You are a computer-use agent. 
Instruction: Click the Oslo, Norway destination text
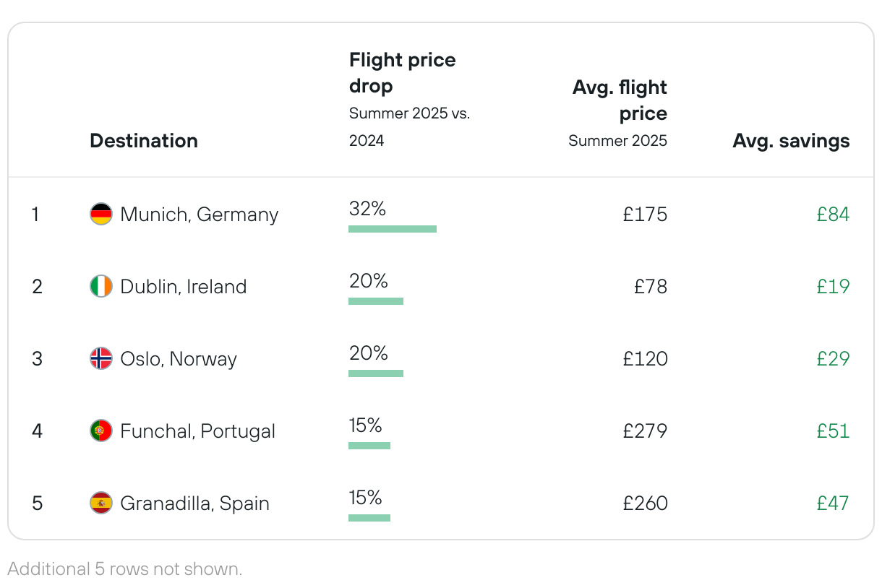179,359
